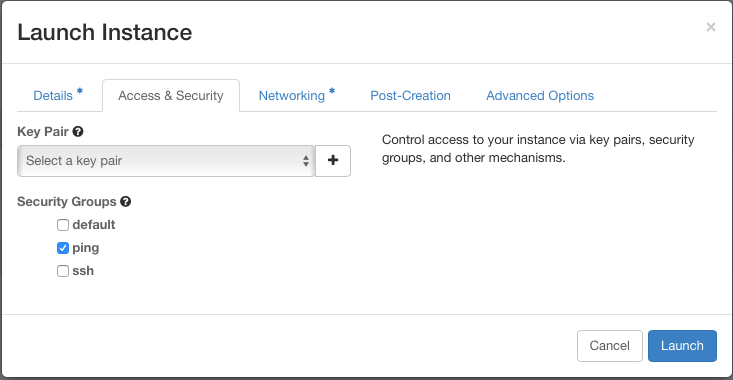Click the ping checkbox label
Image resolution: width=733 pixels, height=380 pixels.
[x=86, y=248]
